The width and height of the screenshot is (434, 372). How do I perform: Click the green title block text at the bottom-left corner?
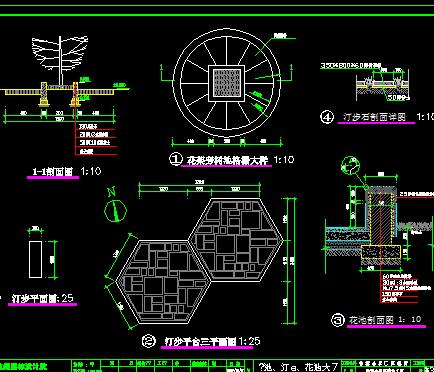coord(23,367)
